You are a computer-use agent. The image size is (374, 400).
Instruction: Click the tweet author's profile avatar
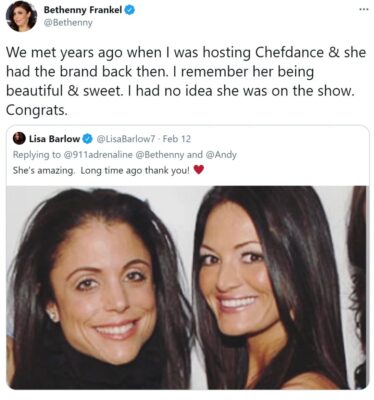tap(21, 16)
